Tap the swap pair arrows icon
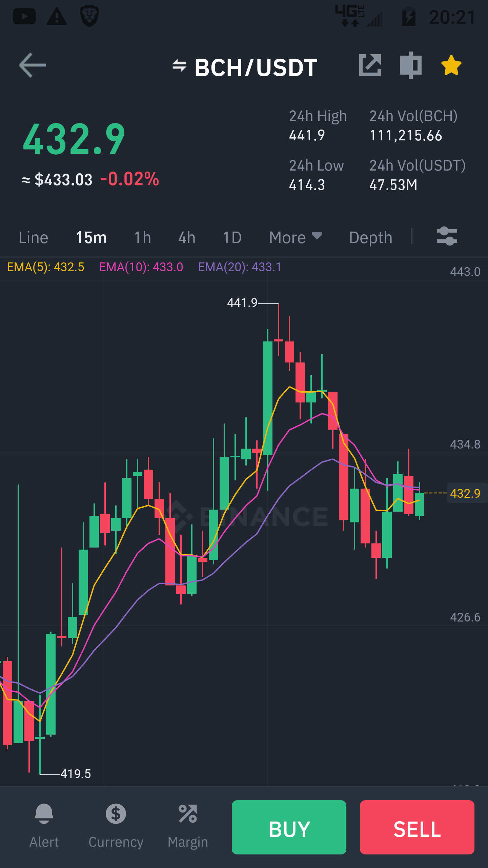488x868 pixels. click(x=179, y=65)
